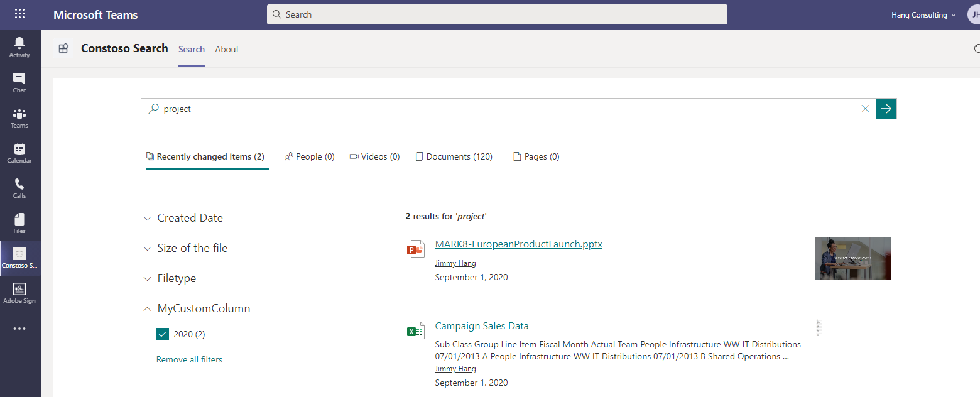Image resolution: width=980 pixels, height=397 pixels.
Task: Click September 1, 2020 under the pptx
Action: [x=472, y=277]
